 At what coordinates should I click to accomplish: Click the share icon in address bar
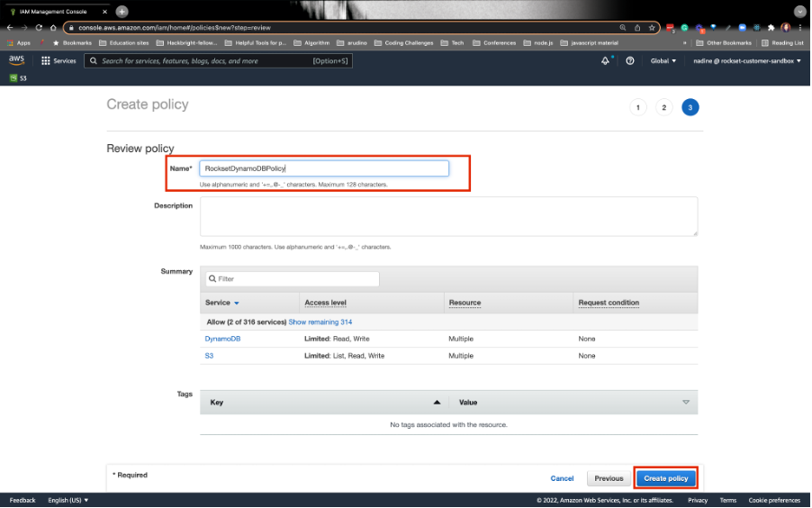(637, 28)
